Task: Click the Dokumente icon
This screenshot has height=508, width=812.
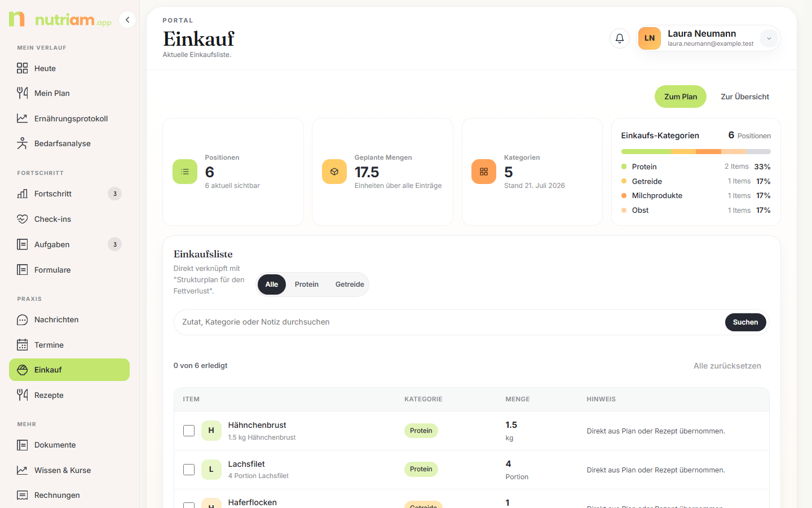Action: (22, 445)
